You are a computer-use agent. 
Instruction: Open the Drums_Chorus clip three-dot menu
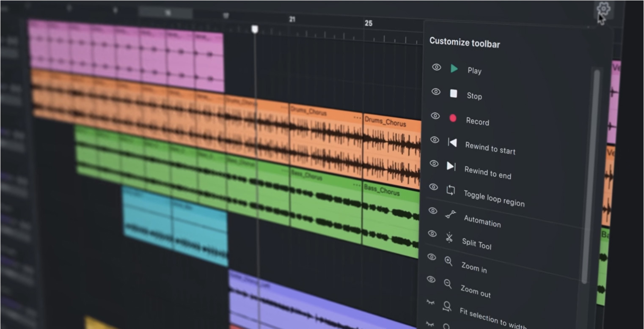(357, 117)
